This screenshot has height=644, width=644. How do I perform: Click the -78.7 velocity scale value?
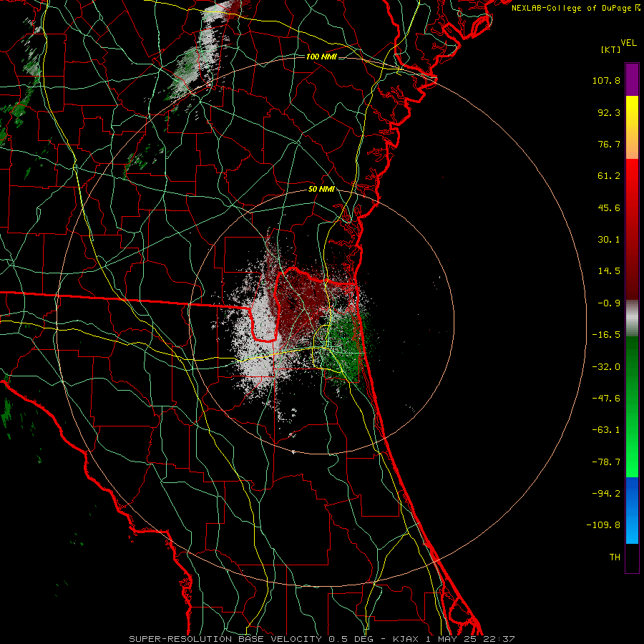606,462
